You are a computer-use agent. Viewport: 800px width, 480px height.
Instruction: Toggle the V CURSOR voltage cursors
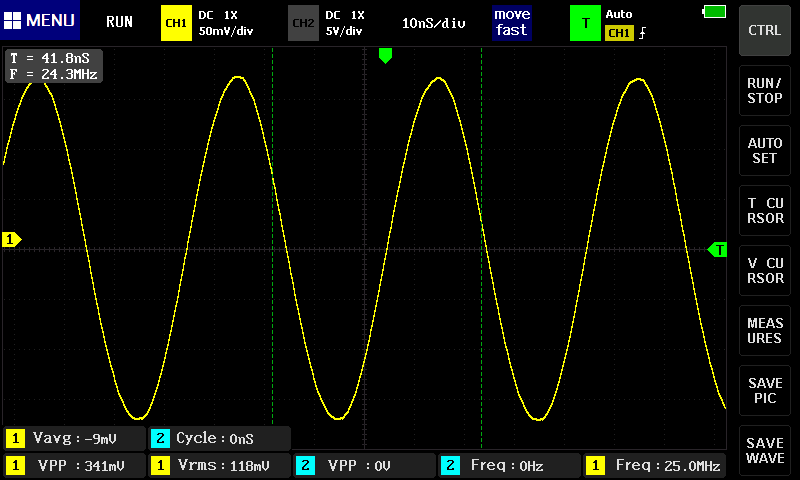tap(765, 271)
